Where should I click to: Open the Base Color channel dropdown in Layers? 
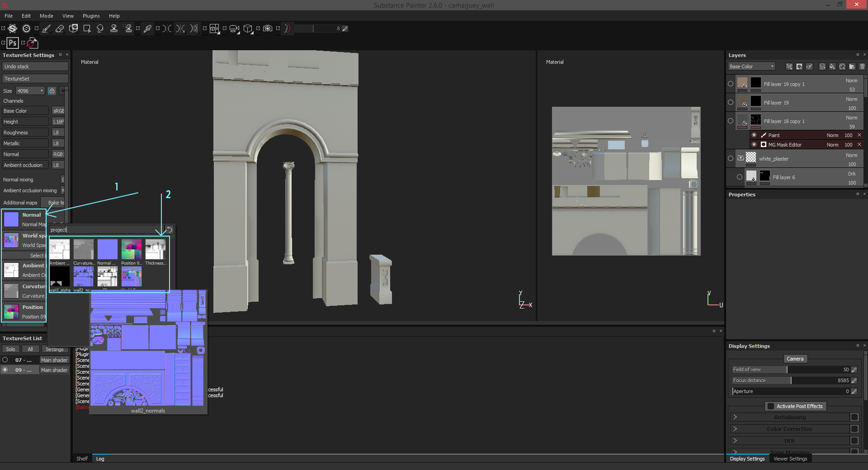[x=751, y=66]
